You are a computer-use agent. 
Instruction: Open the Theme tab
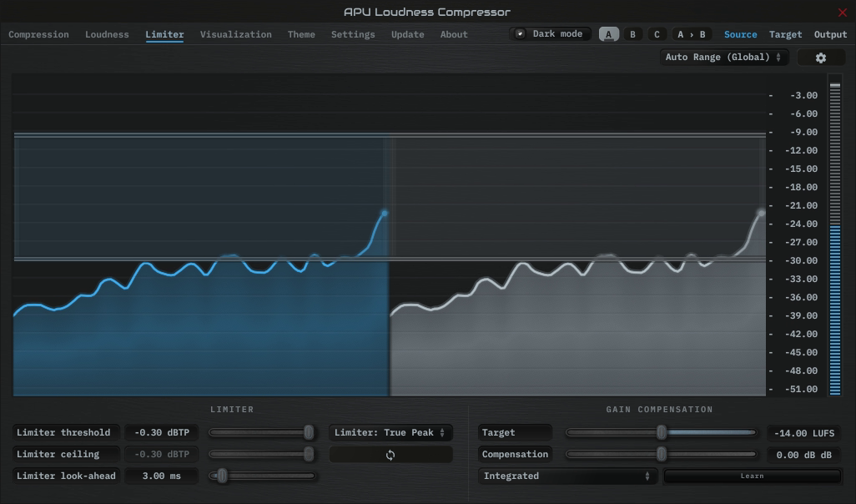pos(301,34)
